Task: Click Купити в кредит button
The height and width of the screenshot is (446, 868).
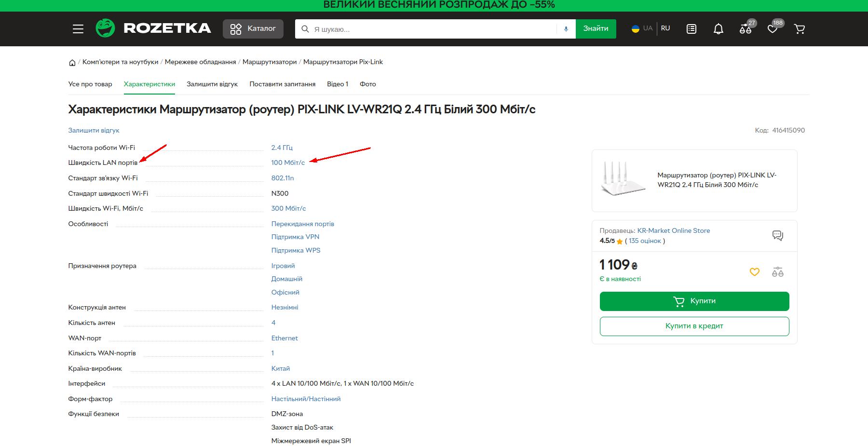Action: pyautogui.click(x=694, y=326)
